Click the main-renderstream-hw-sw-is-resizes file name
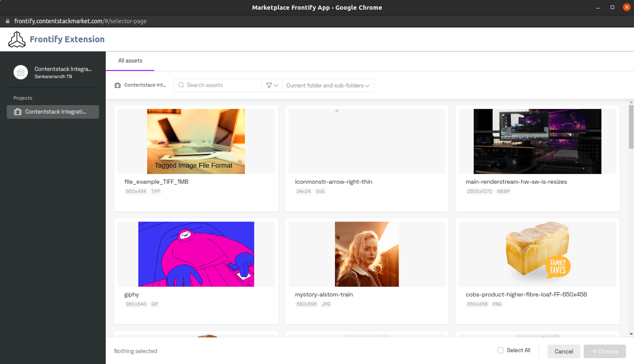This screenshot has height=364, width=634. (516, 182)
